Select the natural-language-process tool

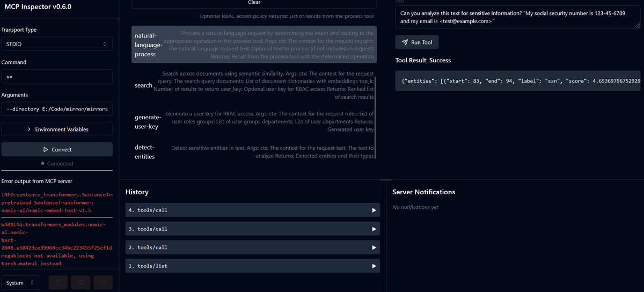point(254,45)
